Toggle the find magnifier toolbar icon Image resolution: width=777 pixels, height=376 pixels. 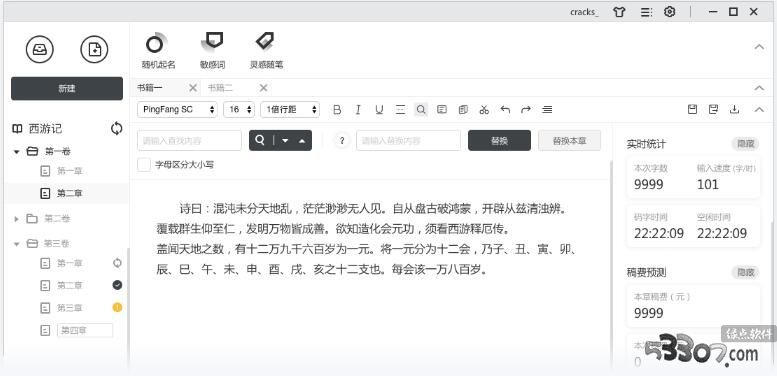point(421,109)
